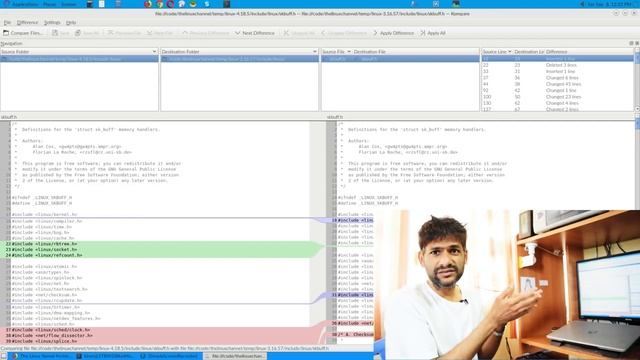640x360 pixels.
Task: Select the 'Changed 45 lines' difference row
Action: pyautogui.click(x=558, y=84)
